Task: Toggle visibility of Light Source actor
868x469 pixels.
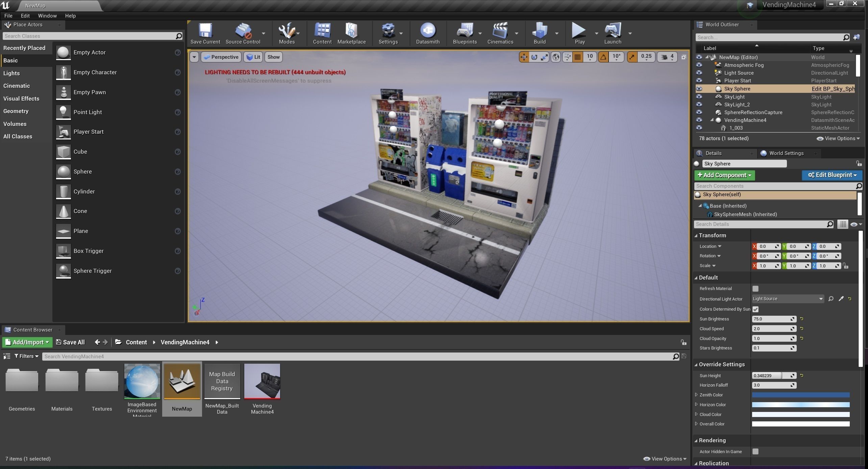Action: pos(699,73)
